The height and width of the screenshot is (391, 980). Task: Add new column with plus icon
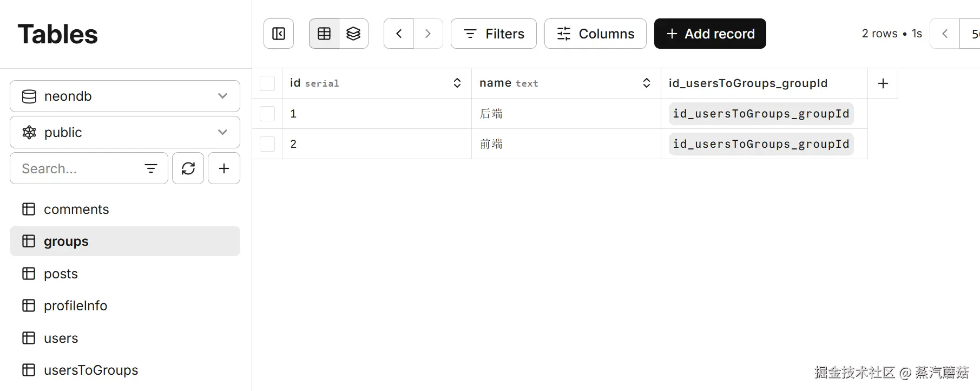click(883, 83)
